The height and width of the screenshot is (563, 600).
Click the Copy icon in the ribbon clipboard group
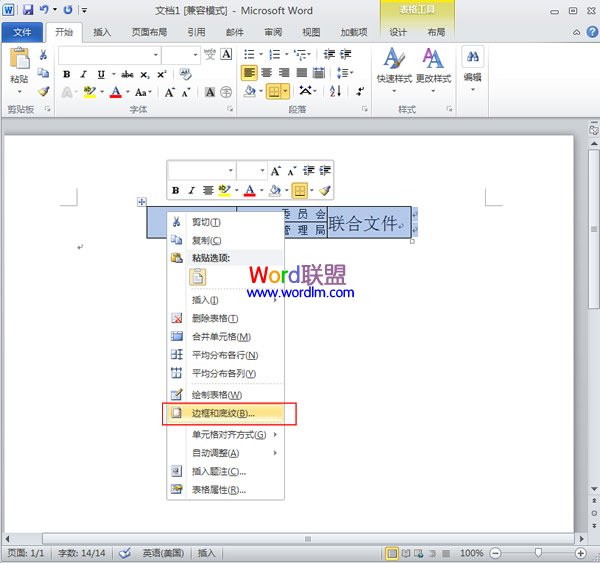43,72
